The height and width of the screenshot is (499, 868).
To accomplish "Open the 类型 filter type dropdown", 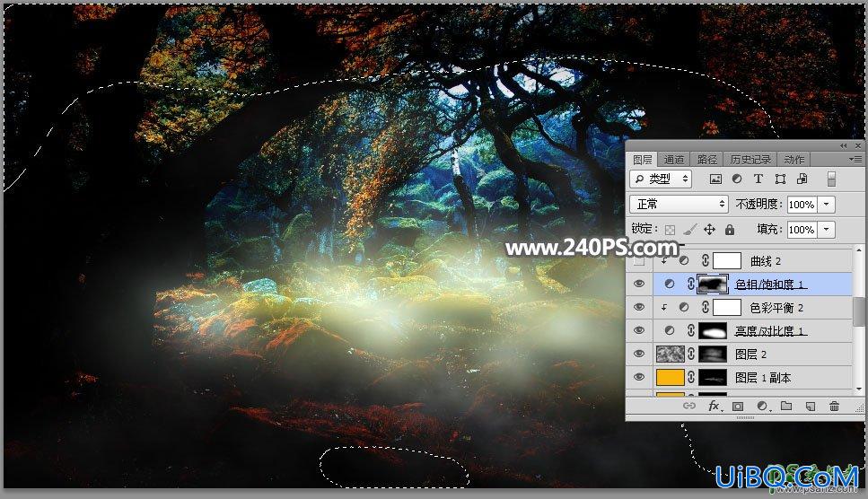I will (661, 179).
